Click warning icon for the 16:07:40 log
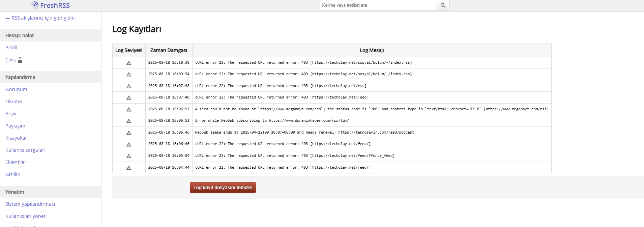Image resolution: width=644 pixels, height=227 pixels. (x=129, y=97)
